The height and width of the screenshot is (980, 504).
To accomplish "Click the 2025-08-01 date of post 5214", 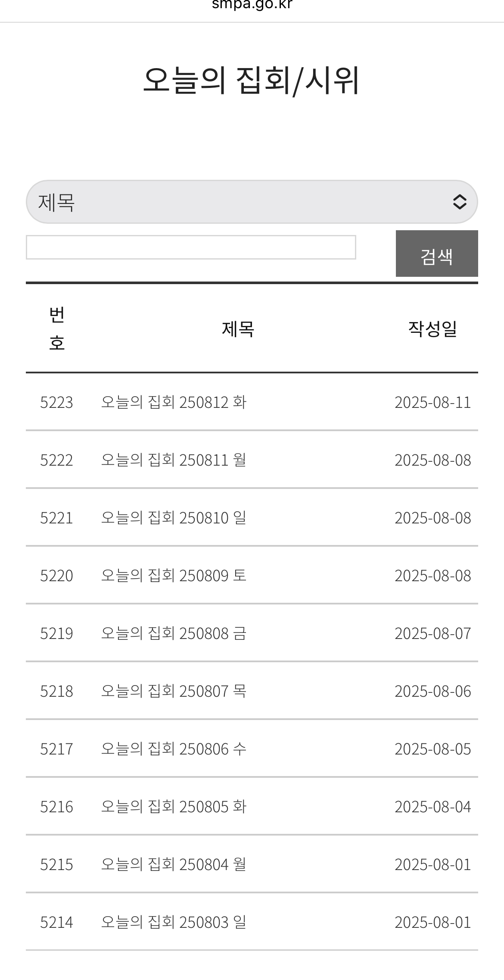I will pyautogui.click(x=432, y=922).
